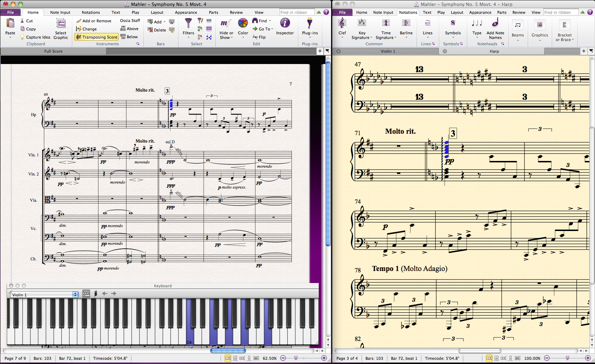The height and width of the screenshot is (364, 595).
Task: Switch to the Harp part tab
Action: click(494, 51)
